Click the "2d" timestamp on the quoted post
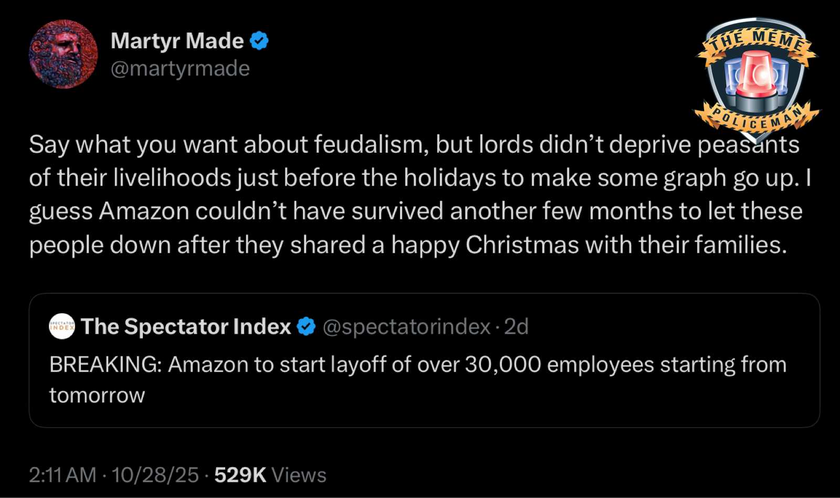This screenshot has width=840, height=498. click(x=518, y=327)
